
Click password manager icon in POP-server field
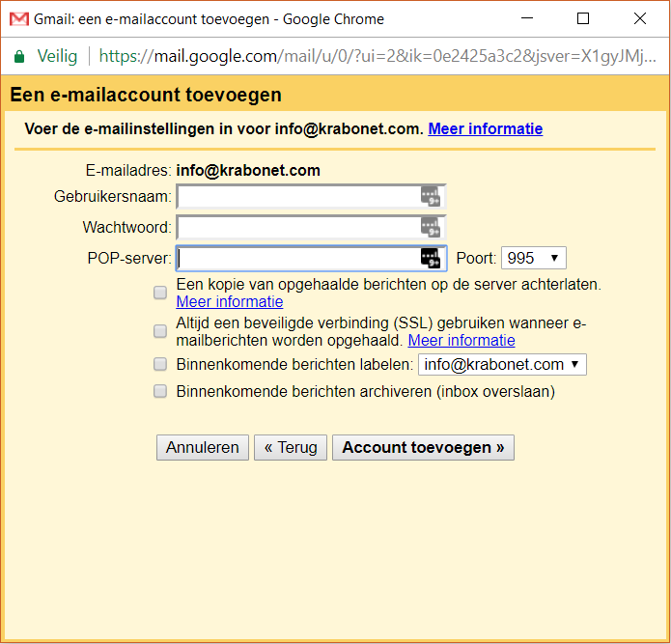[430, 258]
